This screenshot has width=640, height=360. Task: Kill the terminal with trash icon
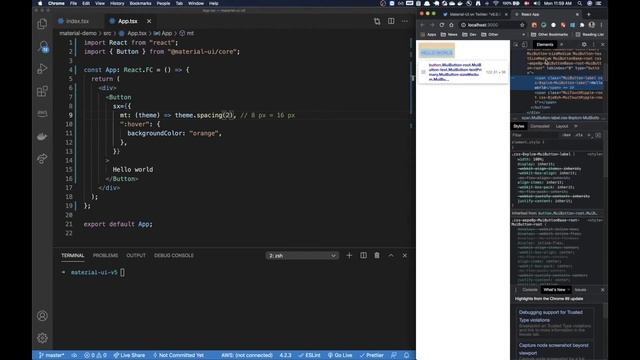pyautogui.click(x=377, y=256)
